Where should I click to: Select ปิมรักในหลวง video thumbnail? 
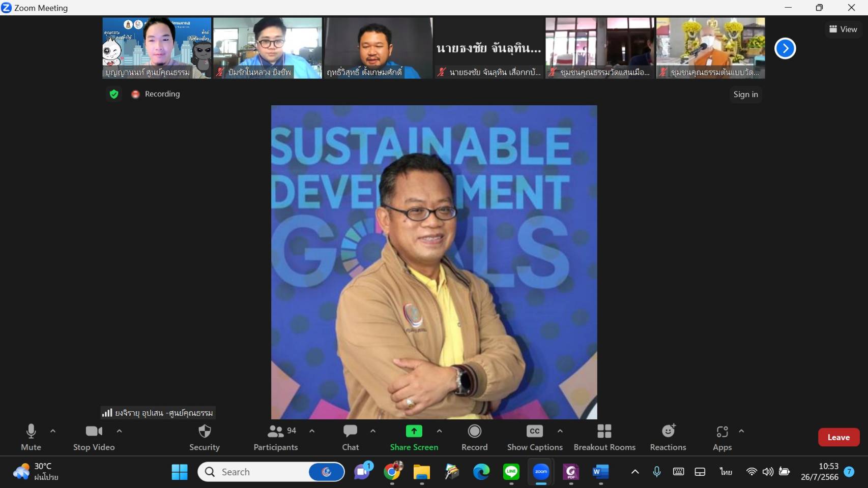[x=268, y=48]
